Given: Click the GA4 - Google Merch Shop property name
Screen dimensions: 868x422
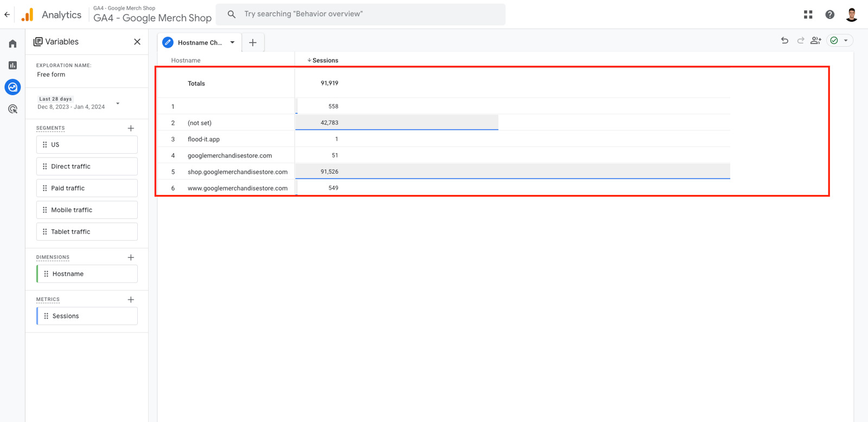Looking at the screenshot, I should (x=152, y=18).
